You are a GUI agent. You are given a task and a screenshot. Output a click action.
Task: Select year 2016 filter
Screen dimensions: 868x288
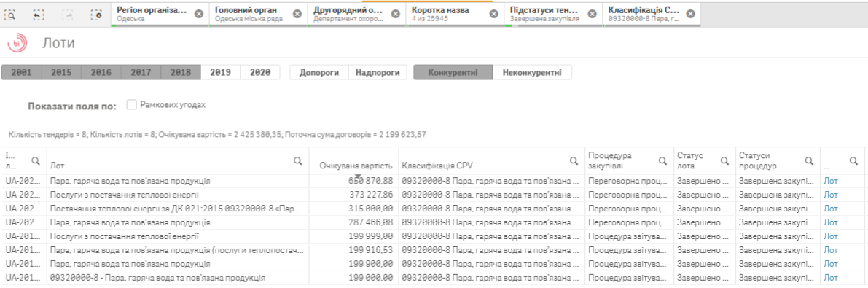tap(101, 73)
